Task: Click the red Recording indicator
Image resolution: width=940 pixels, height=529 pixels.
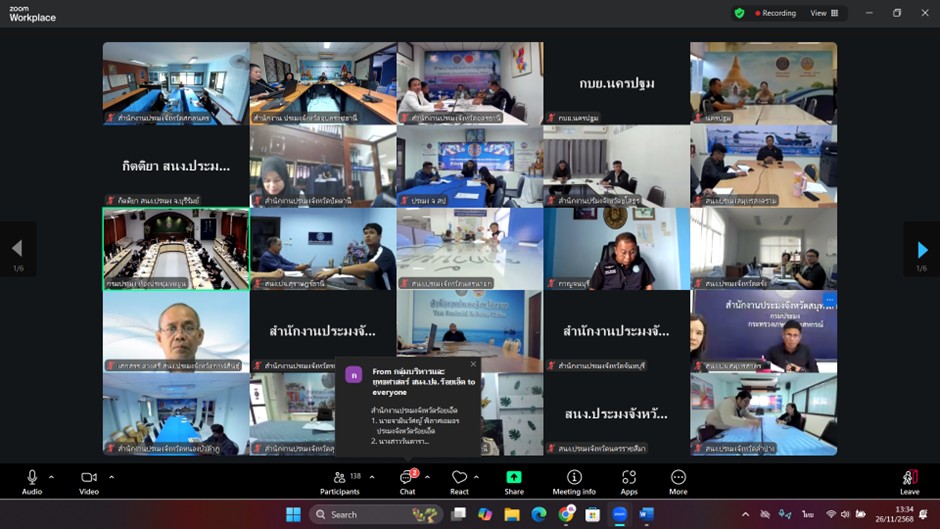Action: coord(774,13)
